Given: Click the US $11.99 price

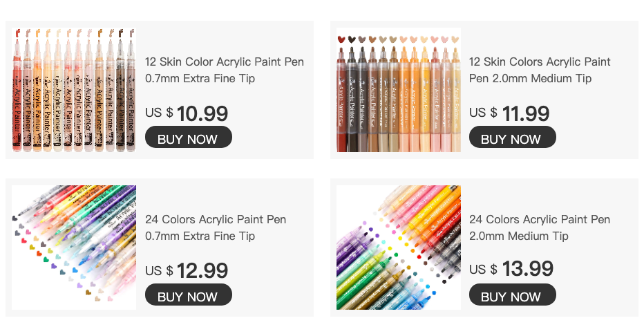Looking at the screenshot, I should 509,113.
